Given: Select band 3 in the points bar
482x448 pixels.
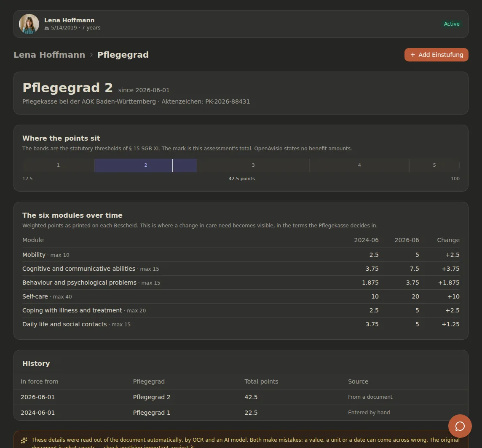Looking at the screenshot, I should 253,165.
